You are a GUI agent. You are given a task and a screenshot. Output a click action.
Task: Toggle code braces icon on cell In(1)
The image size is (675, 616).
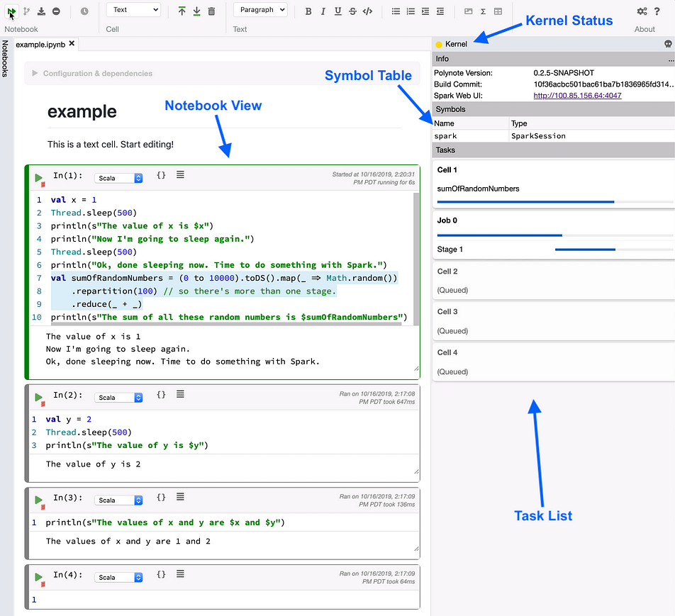161,175
